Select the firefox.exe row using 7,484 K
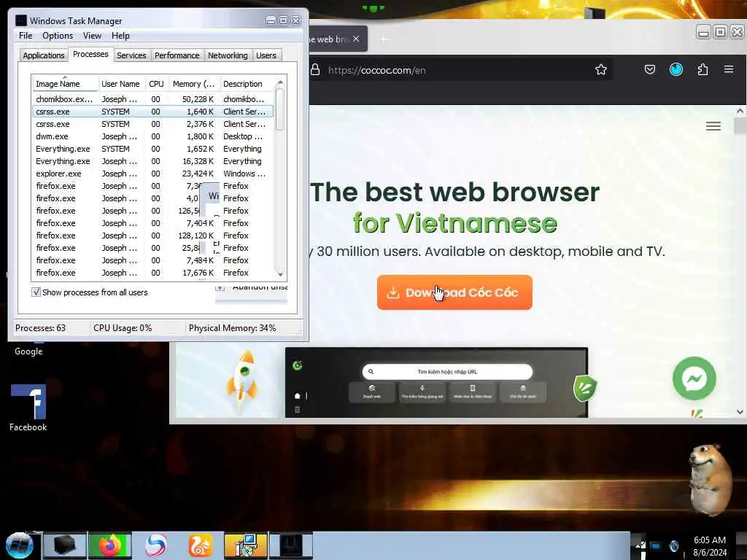Screen dimensions: 747x560 [x=152, y=260]
